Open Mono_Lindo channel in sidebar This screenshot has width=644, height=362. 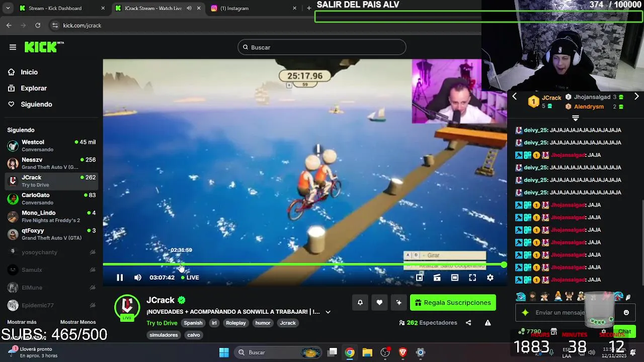click(51, 216)
